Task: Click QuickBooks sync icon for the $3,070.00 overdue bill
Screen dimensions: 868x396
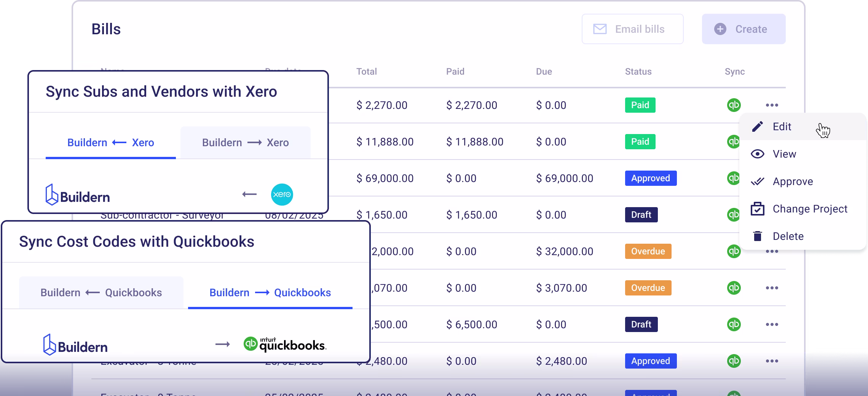Action: 734,288
